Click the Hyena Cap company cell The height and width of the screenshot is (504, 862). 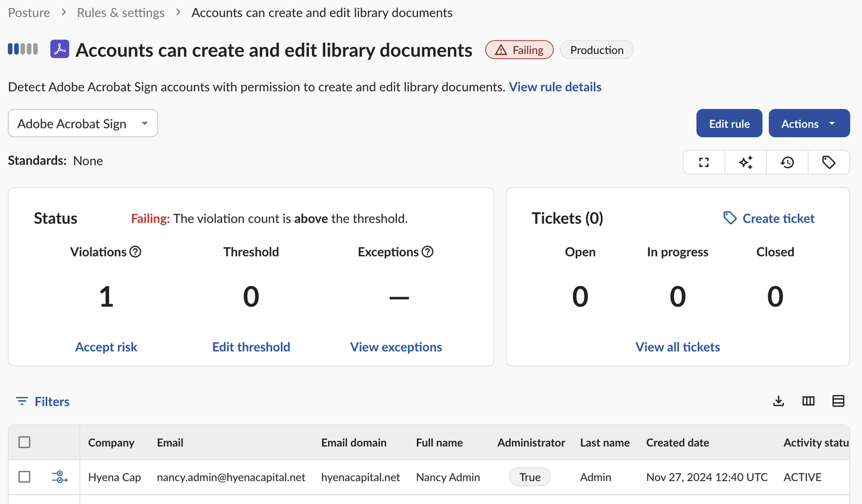pyautogui.click(x=114, y=477)
